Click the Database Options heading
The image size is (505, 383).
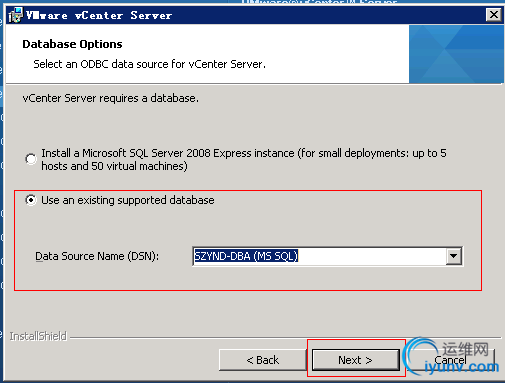(x=72, y=44)
